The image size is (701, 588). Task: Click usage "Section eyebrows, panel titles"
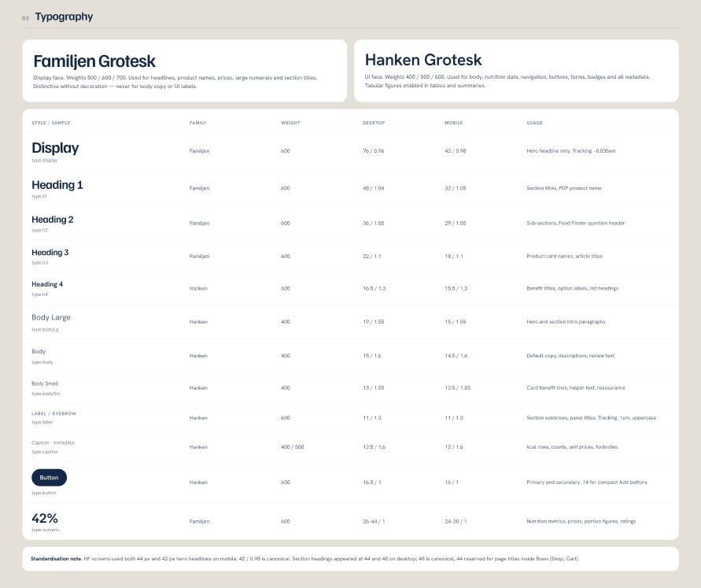coord(561,418)
